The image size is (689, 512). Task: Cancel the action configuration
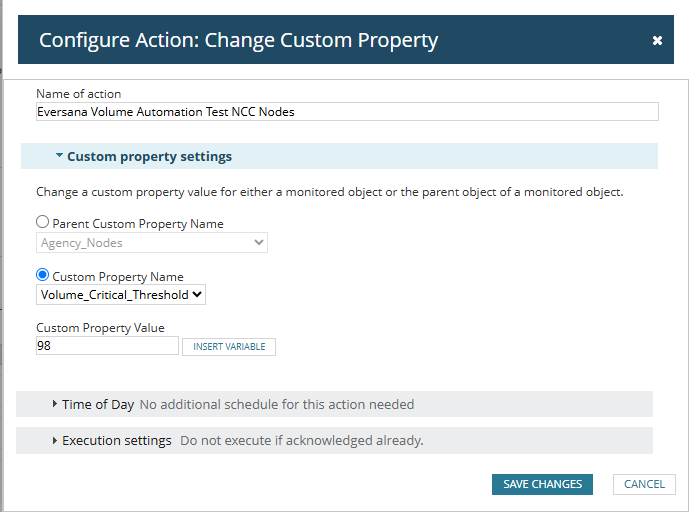tap(644, 484)
